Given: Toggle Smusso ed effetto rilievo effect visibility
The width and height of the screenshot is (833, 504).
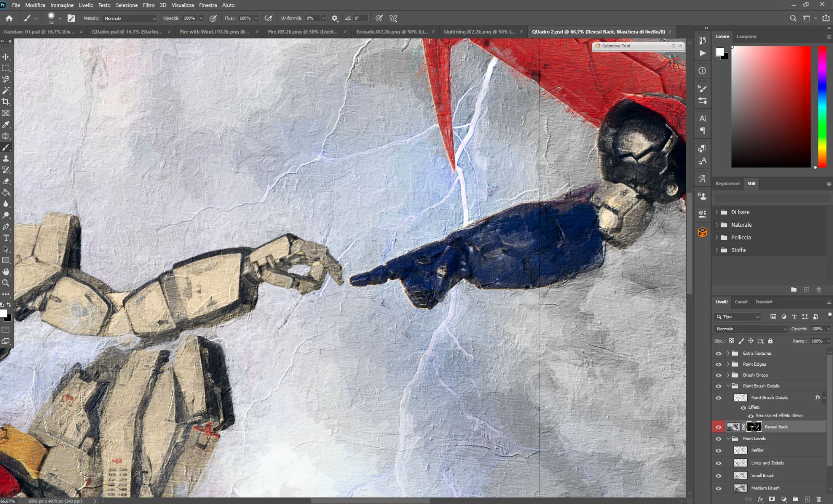Looking at the screenshot, I should [x=751, y=416].
